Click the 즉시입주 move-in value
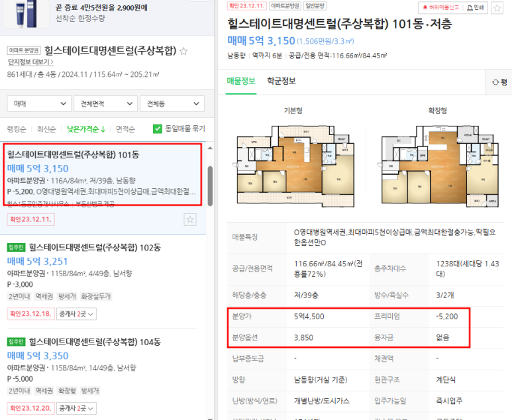 449,401
